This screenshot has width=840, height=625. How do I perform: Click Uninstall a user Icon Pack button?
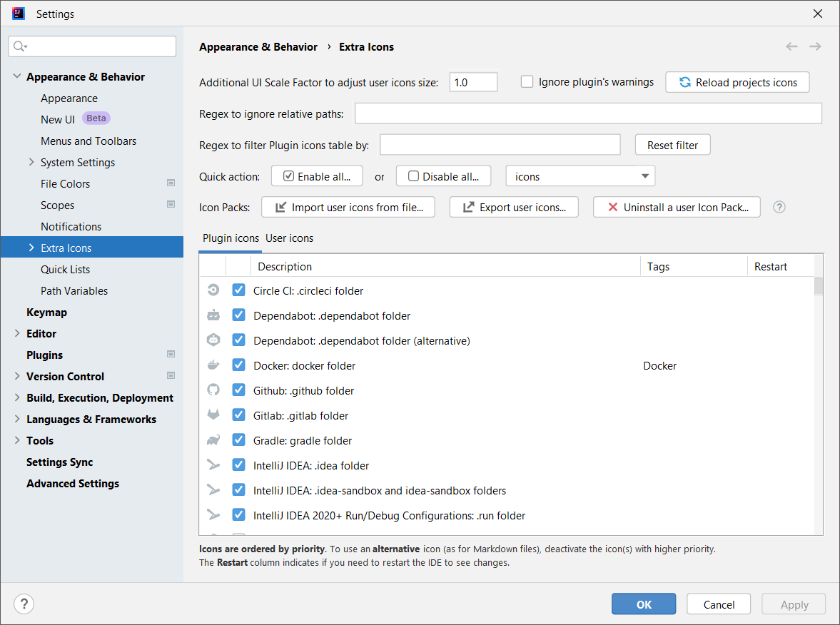[x=677, y=207]
